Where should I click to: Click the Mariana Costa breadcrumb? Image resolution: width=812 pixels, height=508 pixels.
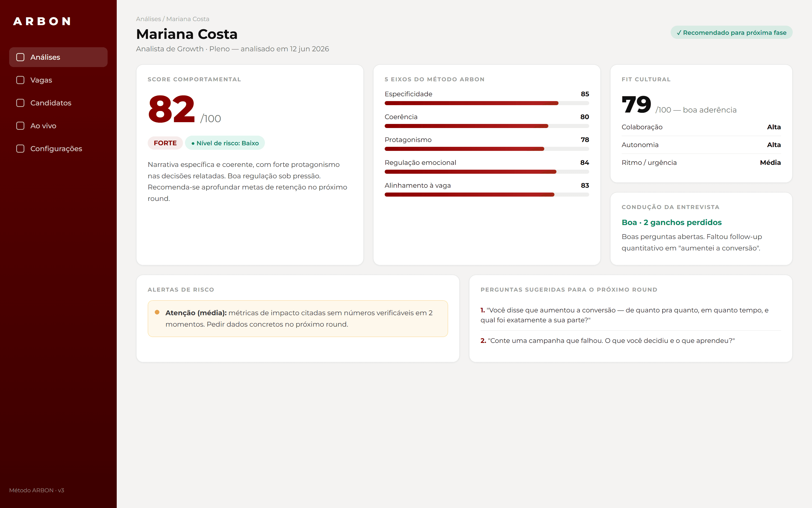point(188,19)
